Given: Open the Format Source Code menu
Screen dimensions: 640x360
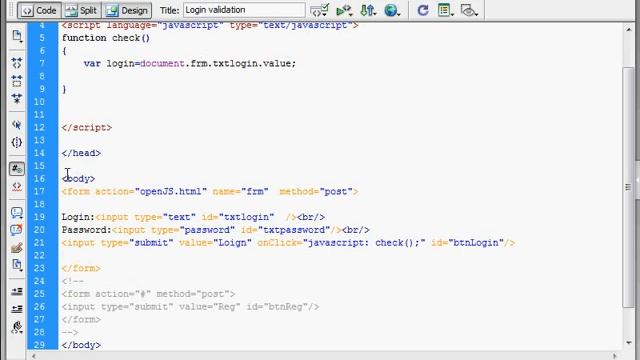Looking at the screenshot, I should coord(17,327).
